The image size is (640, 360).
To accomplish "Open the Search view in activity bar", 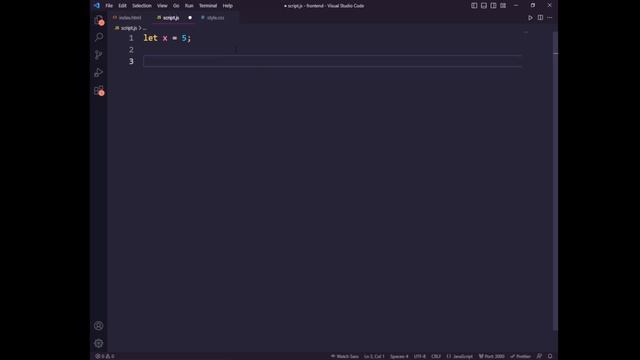I will [99, 38].
